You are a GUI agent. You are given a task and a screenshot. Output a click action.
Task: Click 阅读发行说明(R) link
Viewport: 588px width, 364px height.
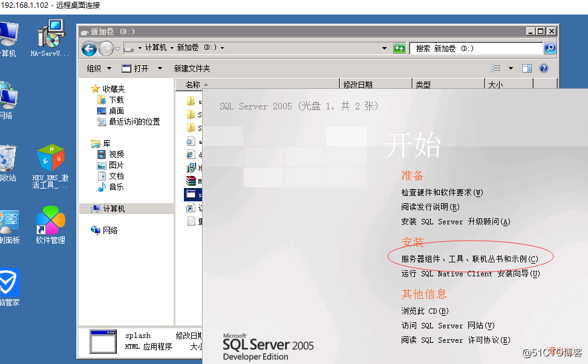coord(430,207)
